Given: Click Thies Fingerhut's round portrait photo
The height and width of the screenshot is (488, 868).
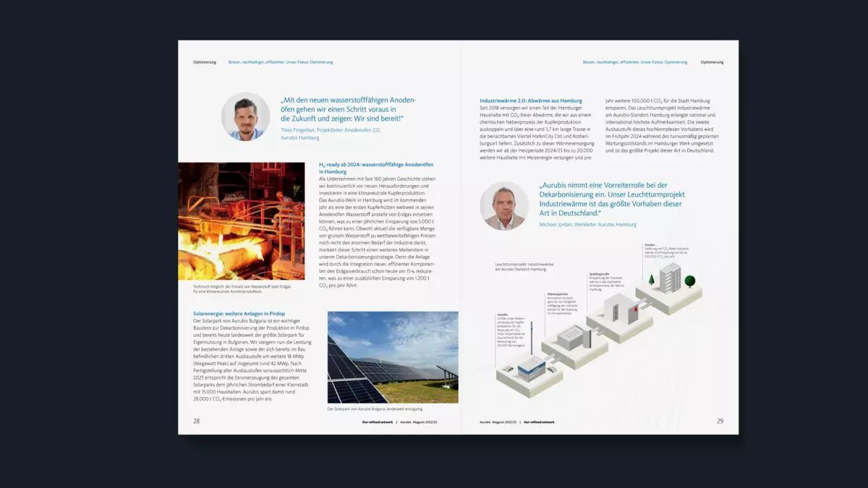Looking at the screenshot, I should (x=246, y=116).
